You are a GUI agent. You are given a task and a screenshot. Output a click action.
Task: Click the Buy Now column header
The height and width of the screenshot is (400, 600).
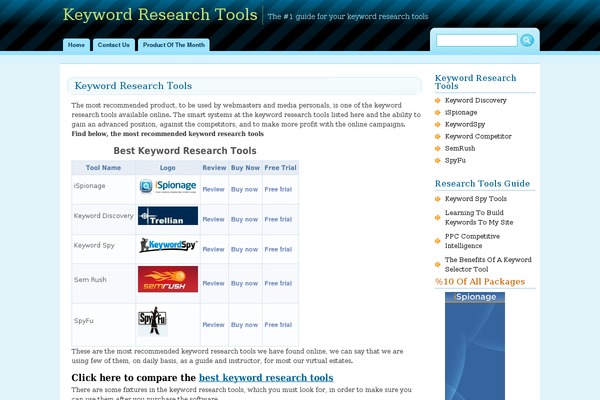pyautogui.click(x=245, y=168)
